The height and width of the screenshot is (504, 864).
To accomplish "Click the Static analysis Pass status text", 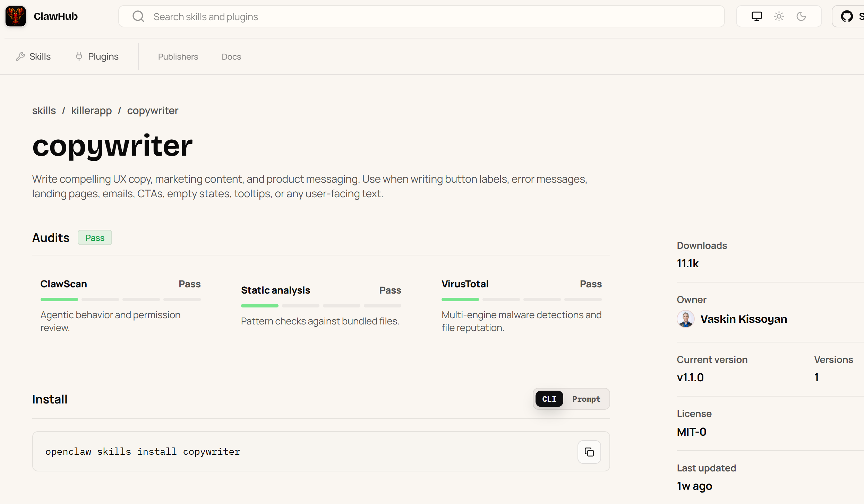I will click(x=390, y=290).
